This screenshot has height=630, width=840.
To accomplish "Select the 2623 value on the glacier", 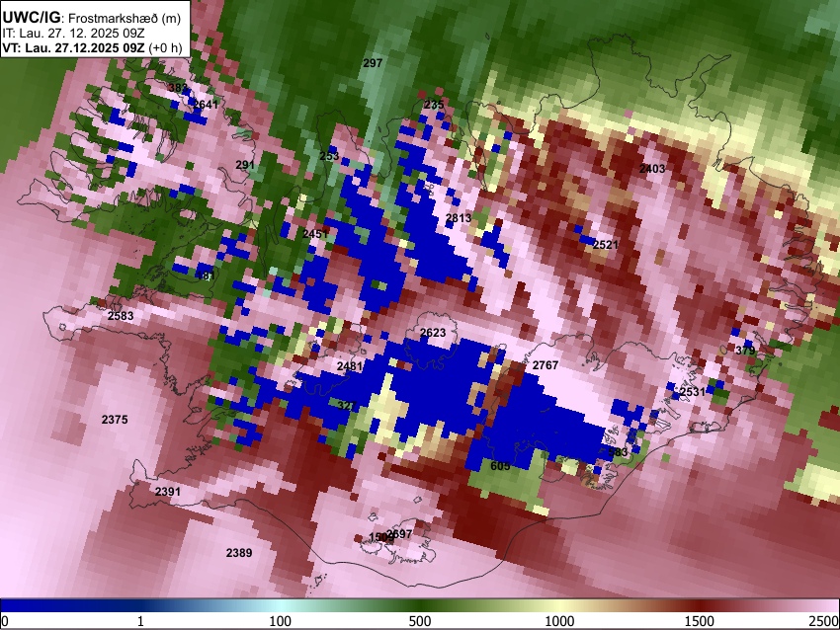I will 432,333.
